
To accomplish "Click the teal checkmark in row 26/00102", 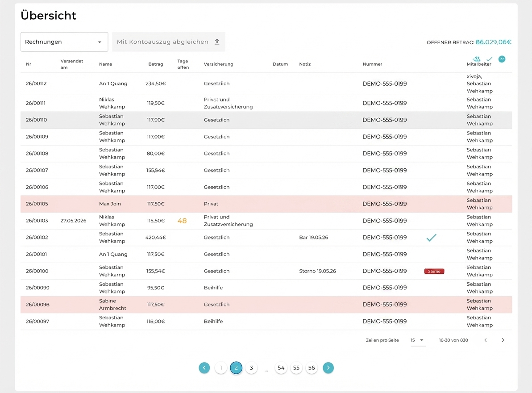I will [431, 238].
